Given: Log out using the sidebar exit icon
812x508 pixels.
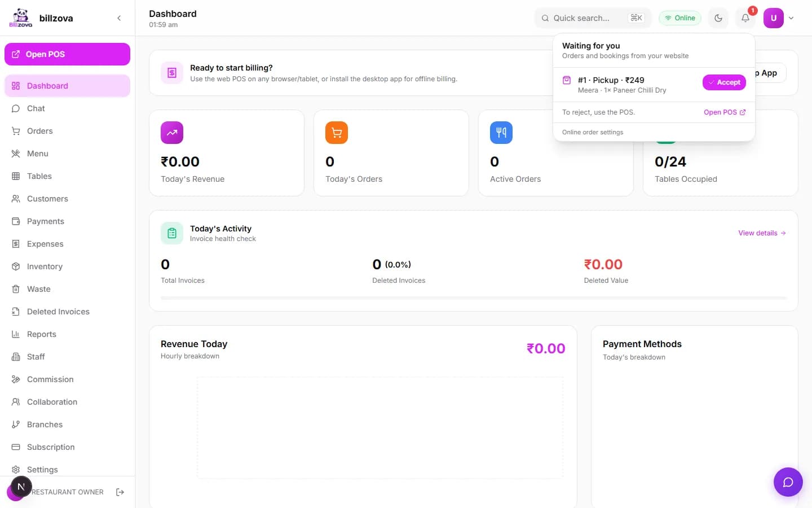Looking at the screenshot, I should (x=120, y=492).
